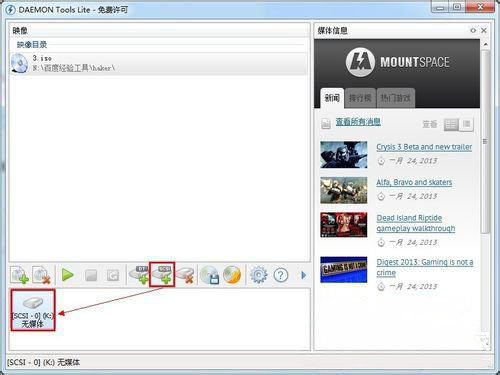Open Alfa, Bravo and skaters link
Screen dimensions: 500x375
(414, 182)
